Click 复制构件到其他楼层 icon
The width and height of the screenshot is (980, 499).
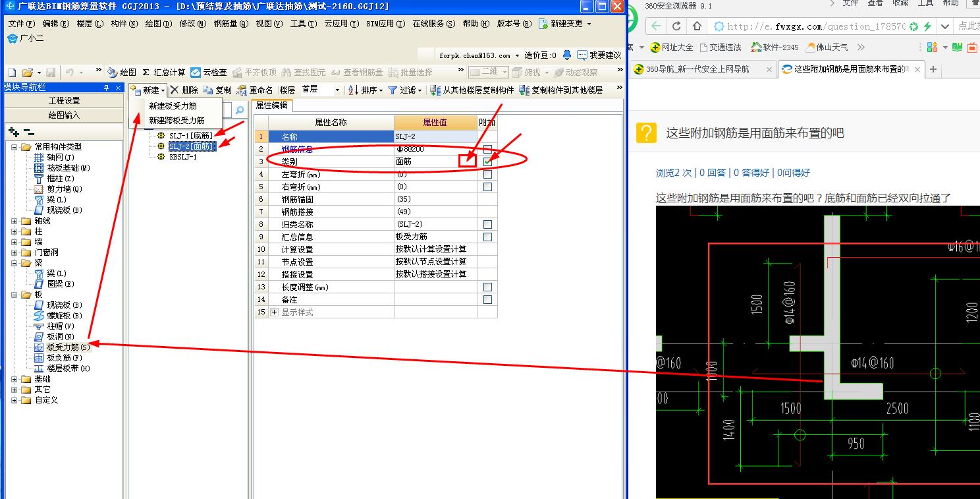point(524,90)
